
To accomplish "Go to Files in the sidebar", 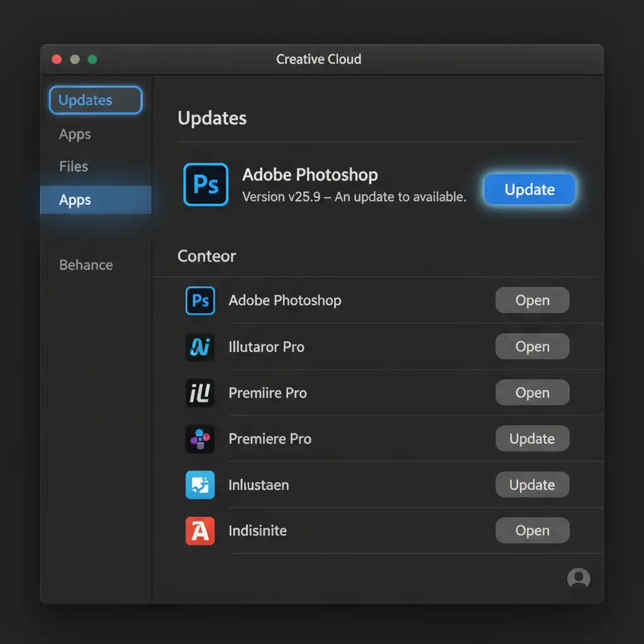I will (74, 167).
